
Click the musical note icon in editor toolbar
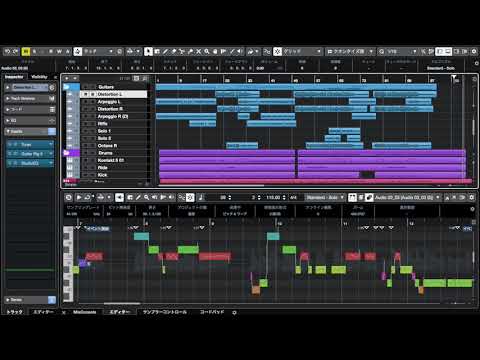pyautogui.click(x=201, y=198)
